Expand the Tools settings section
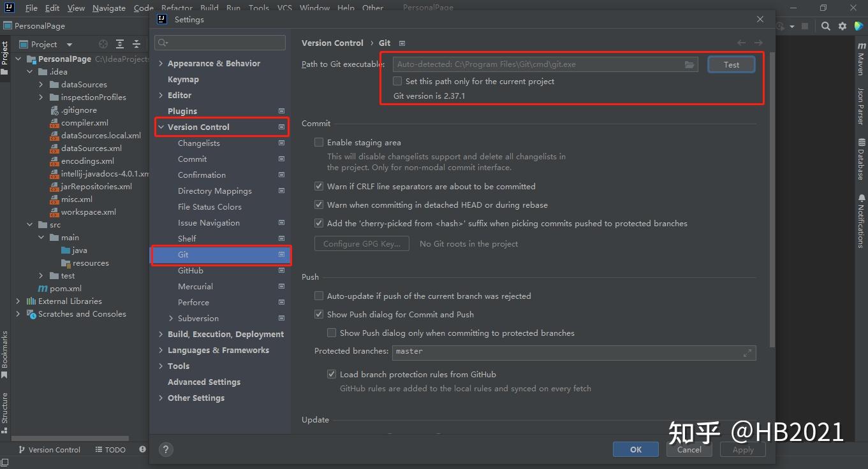This screenshot has height=469, width=868. (x=161, y=366)
